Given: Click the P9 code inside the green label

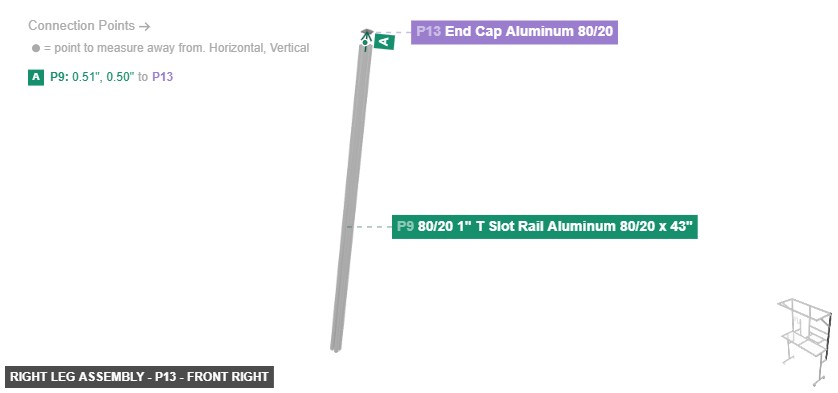Looking at the screenshot, I should 405,227.
